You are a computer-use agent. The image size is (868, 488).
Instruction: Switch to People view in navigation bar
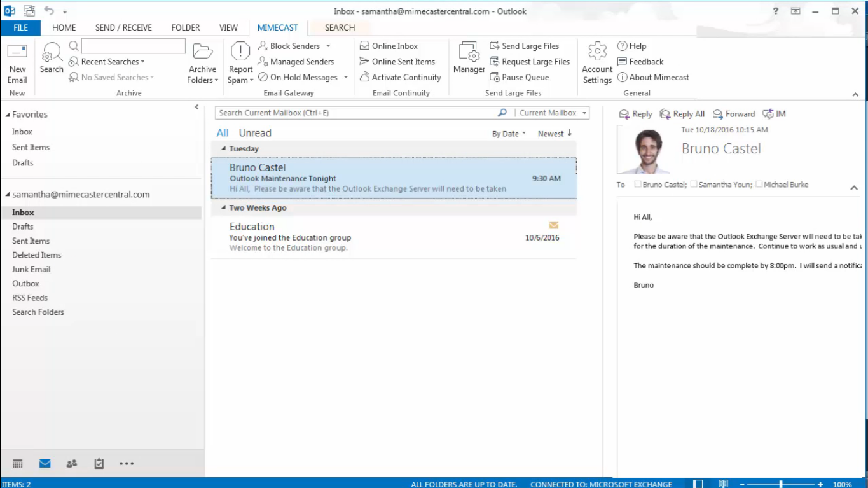tap(72, 464)
